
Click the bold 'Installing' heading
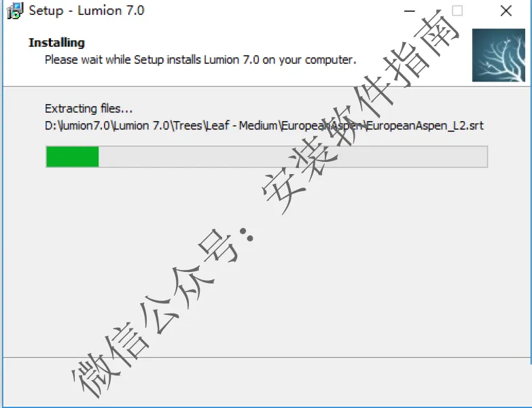(56, 42)
